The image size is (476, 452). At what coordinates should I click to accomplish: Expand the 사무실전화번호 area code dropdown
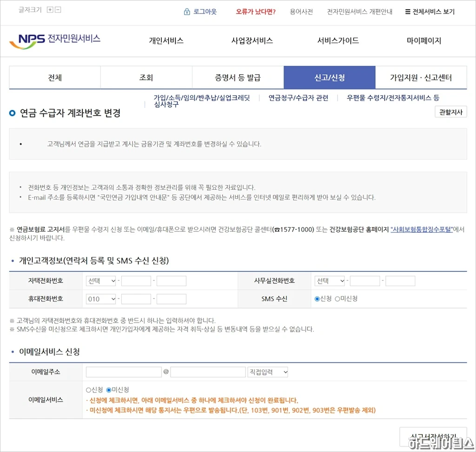click(330, 281)
